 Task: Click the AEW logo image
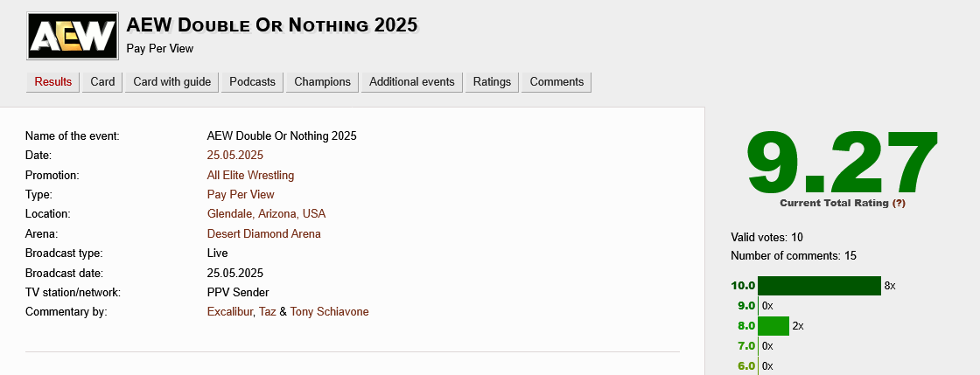(x=73, y=37)
